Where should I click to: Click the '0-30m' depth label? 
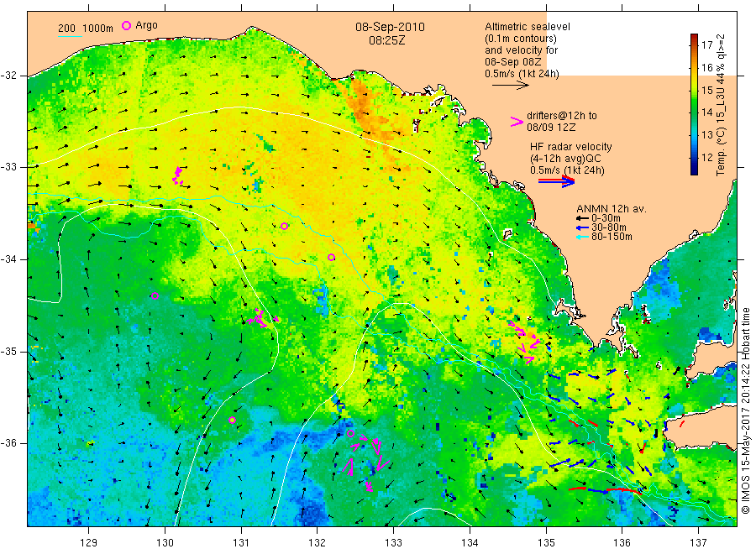606,218
